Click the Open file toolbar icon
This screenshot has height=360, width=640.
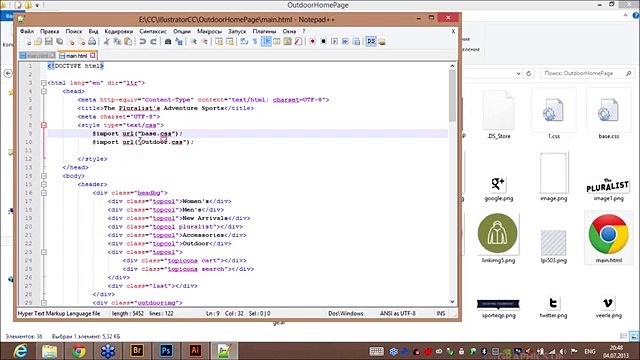38,42
